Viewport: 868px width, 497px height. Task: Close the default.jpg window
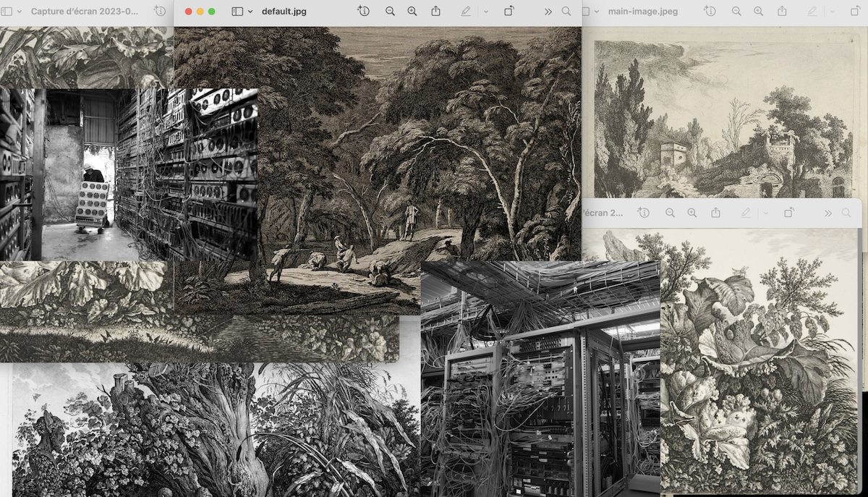(189, 12)
